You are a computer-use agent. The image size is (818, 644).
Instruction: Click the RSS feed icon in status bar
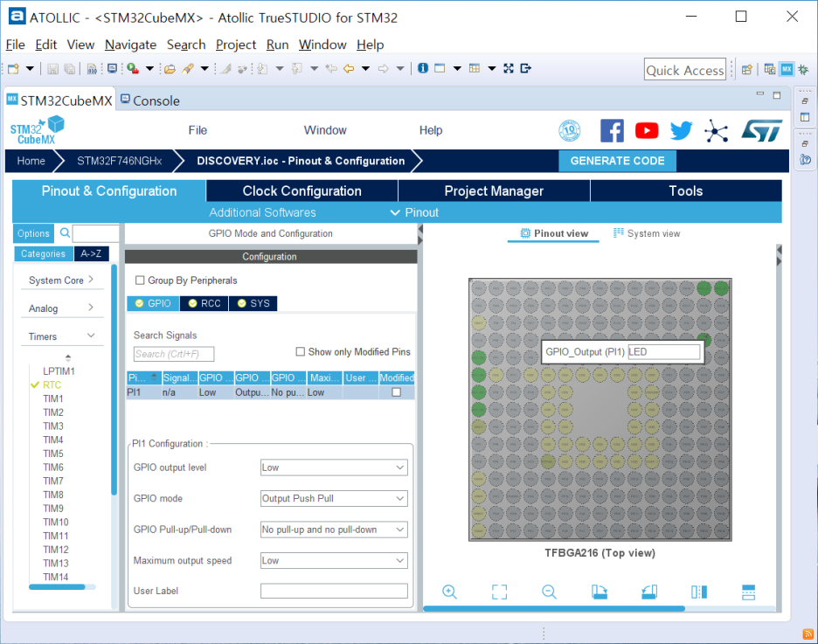(x=808, y=634)
